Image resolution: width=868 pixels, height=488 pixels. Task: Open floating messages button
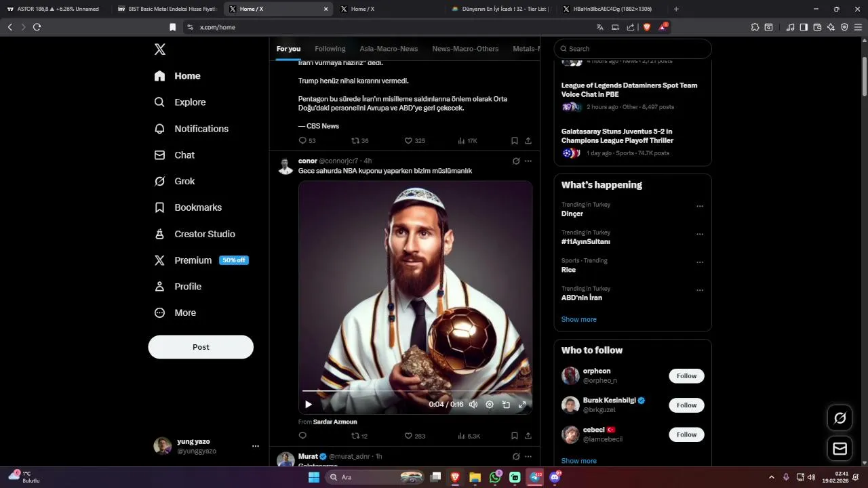coord(840,449)
